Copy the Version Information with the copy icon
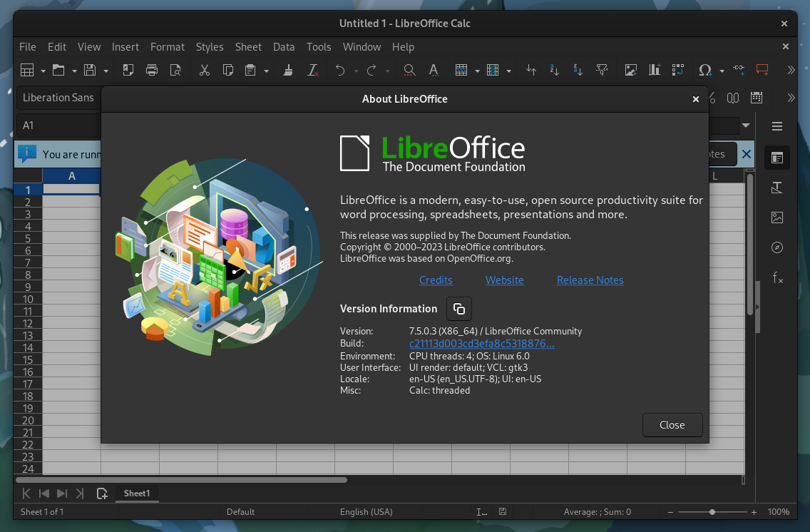Image resolution: width=810 pixels, height=532 pixels. [x=459, y=309]
